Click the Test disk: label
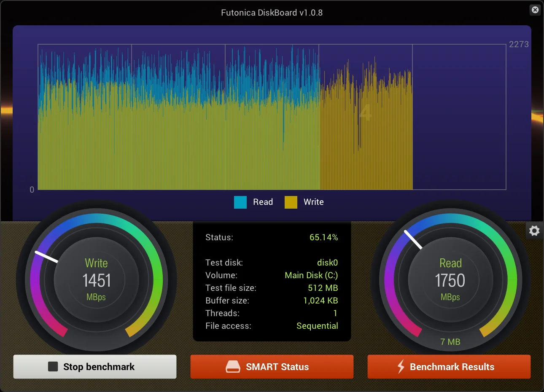Image resolution: width=544 pixels, height=392 pixels. click(x=224, y=263)
